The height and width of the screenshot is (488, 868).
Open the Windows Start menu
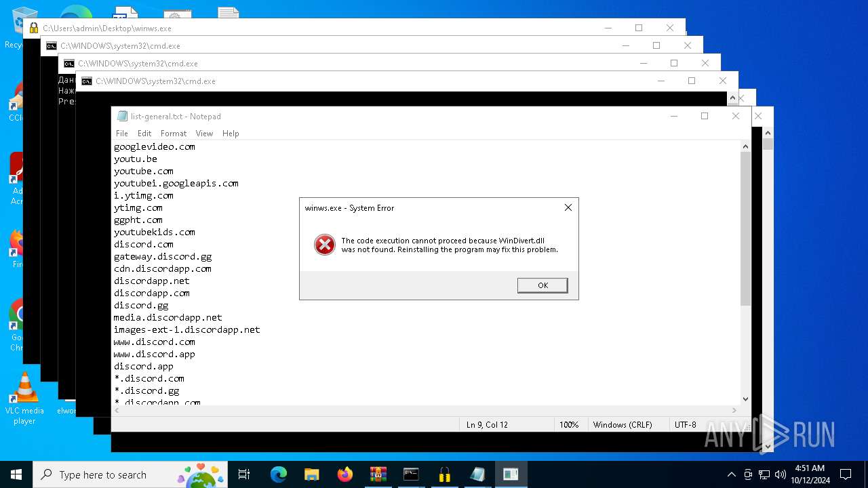coord(16,474)
